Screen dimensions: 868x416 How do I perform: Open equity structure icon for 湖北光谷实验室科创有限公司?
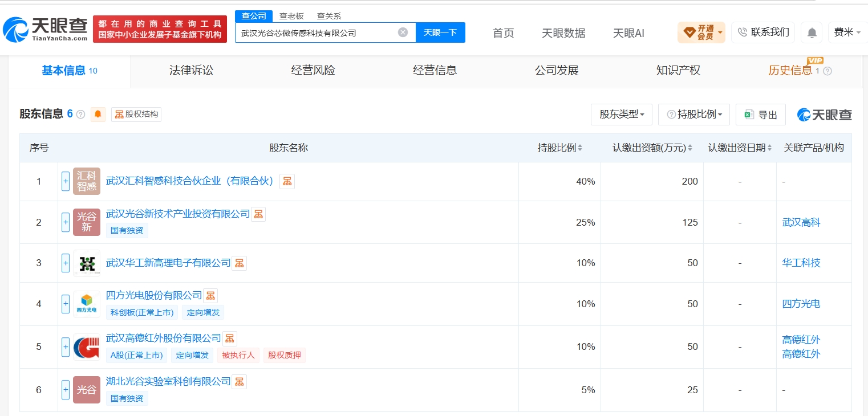pyautogui.click(x=240, y=382)
